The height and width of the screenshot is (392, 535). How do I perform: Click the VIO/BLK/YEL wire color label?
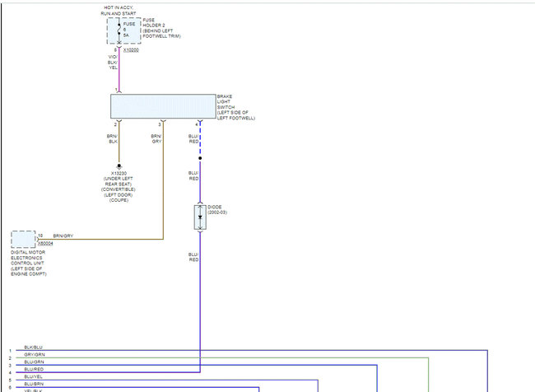pos(113,62)
